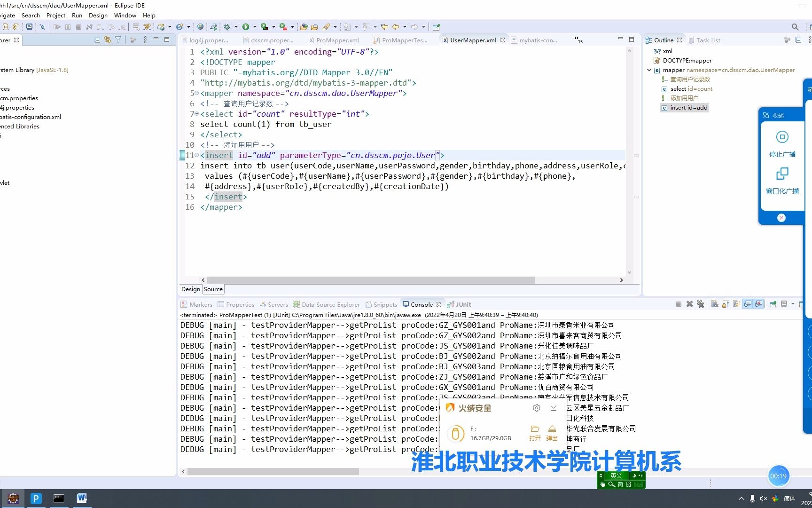This screenshot has height=508, width=812.
Task: Open the Run button dropdown arrow
Action: pos(255,27)
